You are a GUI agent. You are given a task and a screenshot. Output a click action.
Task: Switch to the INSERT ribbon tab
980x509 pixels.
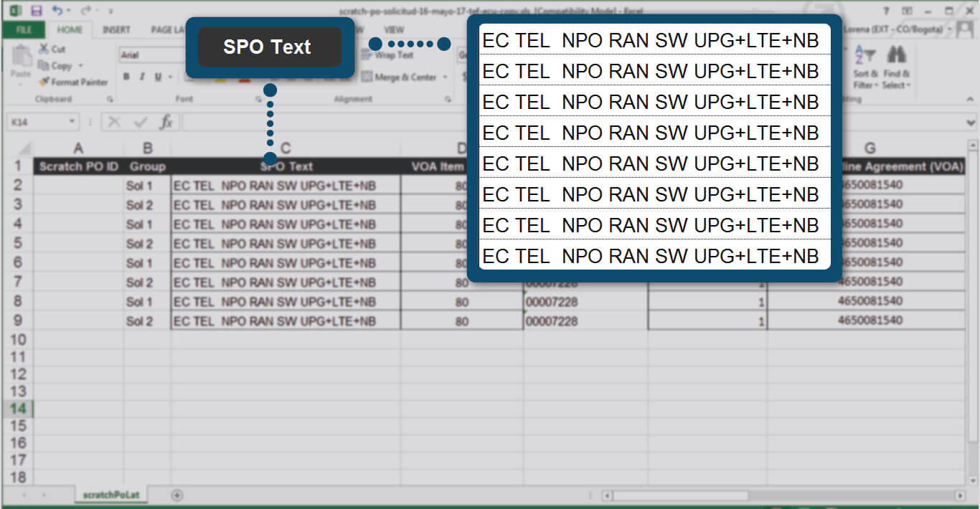pyautogui.click(x=116, y=30)
